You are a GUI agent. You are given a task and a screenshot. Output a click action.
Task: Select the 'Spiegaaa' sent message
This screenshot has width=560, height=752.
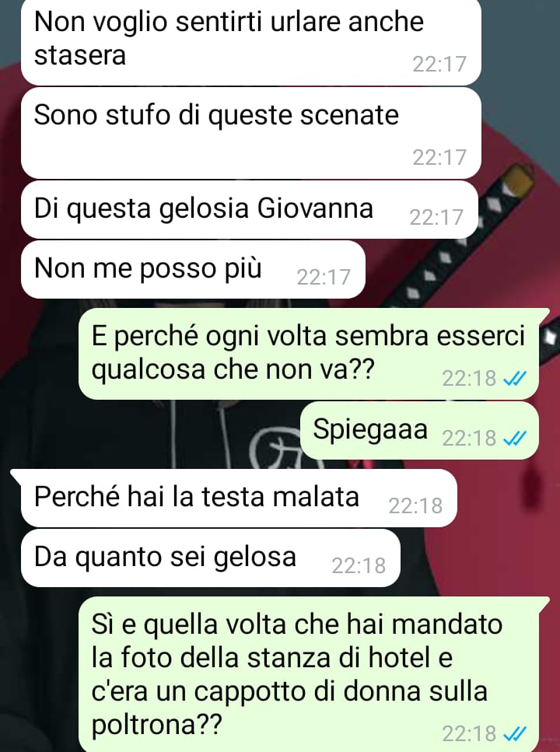419,430
